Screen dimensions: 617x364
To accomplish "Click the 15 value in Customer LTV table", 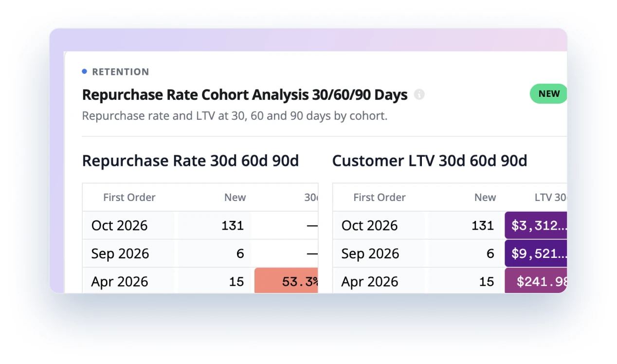I will point(487,282).
